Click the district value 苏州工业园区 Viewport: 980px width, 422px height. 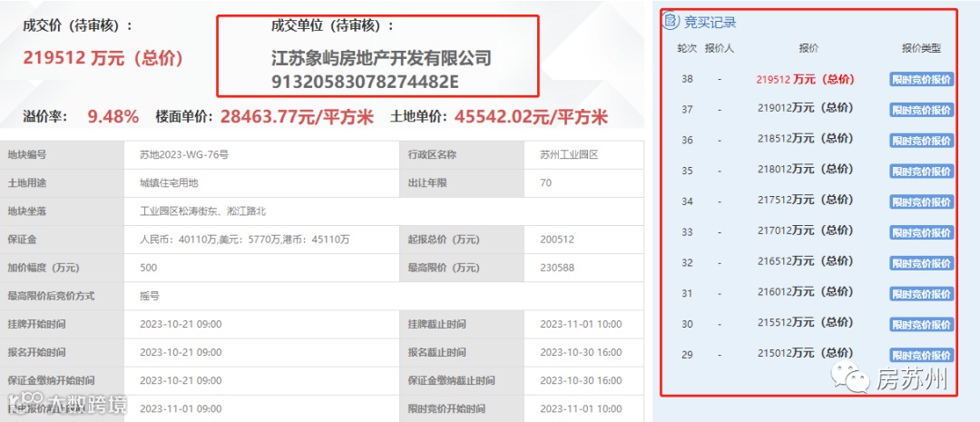[569, 154]
